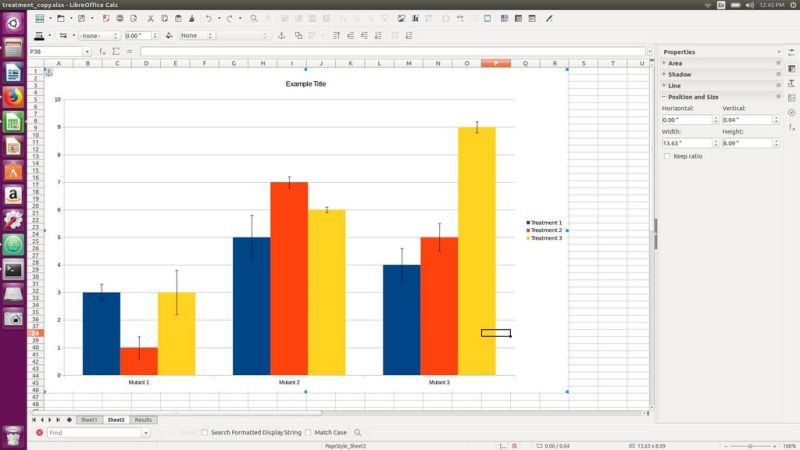
Task: Open Position and Size more options button
Action: [x=779, y=97]
